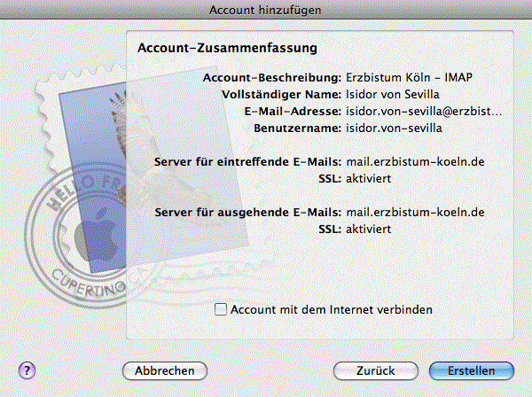Click the incoming mail server address value
532x397 pixels.
click(x=415, y=161)
